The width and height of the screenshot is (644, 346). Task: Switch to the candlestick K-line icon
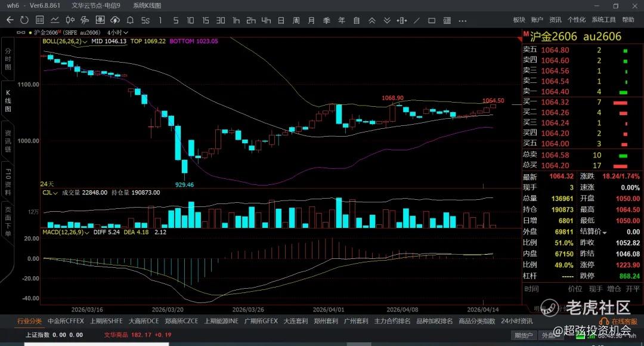(70, 20)
